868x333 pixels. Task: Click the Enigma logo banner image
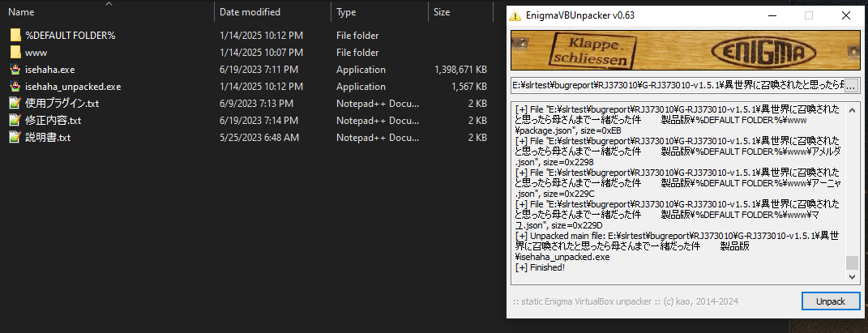click(x=686, y=52)
